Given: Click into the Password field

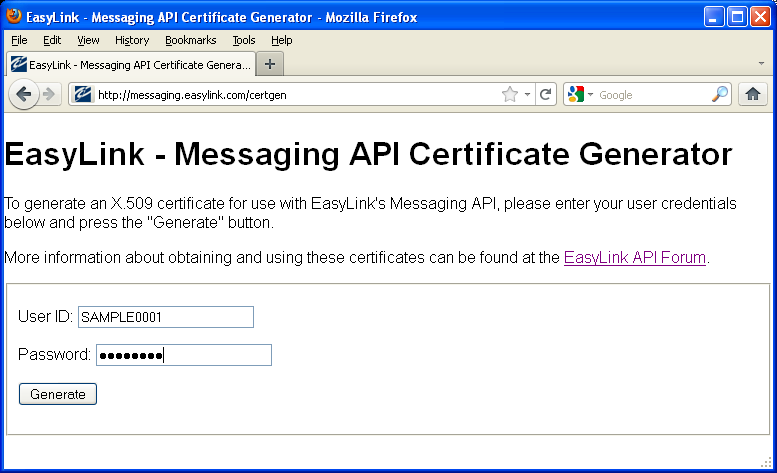Looking at the screenshot, I should 184,355.
